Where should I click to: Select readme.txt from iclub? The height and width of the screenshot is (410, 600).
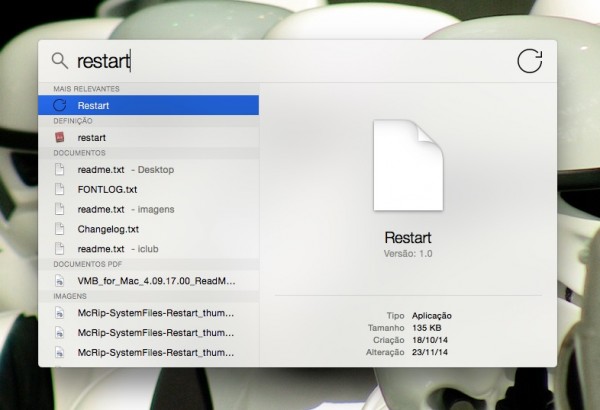tap(148, 249)
